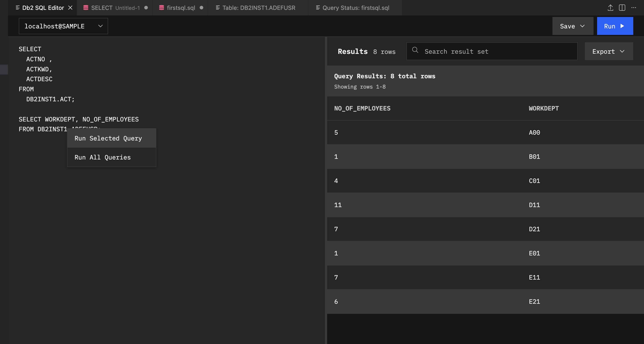
Task: Open the Export dropdown
Action: pyautogui.click(x=609, y=51)
